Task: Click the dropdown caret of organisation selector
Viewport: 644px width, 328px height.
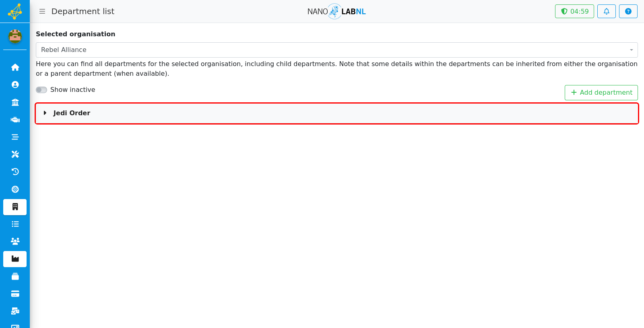Action: tap(631, 50)
